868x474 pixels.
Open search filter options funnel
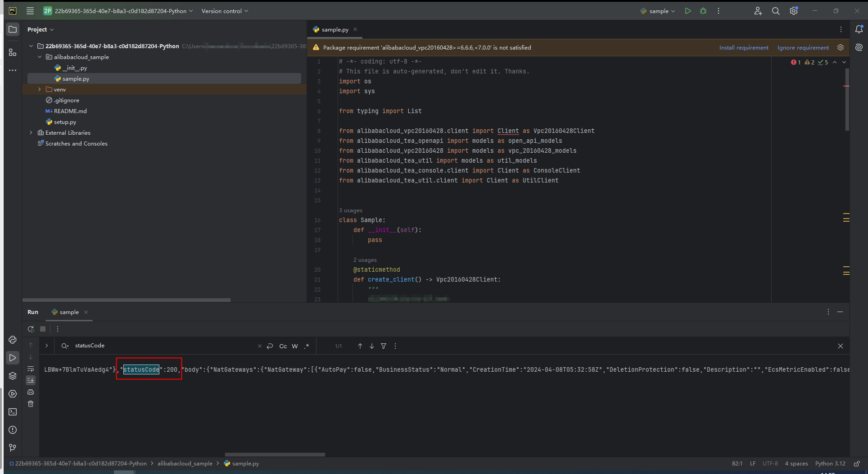pos(384,346)
